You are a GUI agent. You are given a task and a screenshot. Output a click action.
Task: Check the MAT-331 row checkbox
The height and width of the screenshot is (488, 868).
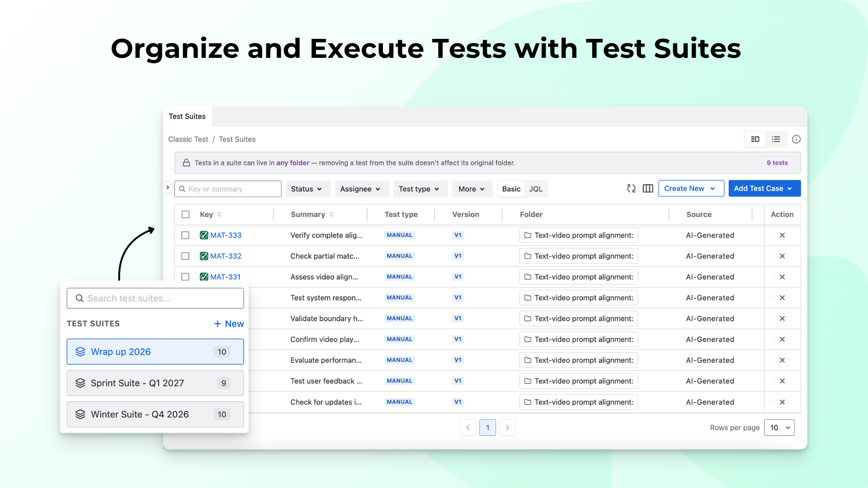coord(185,277)
